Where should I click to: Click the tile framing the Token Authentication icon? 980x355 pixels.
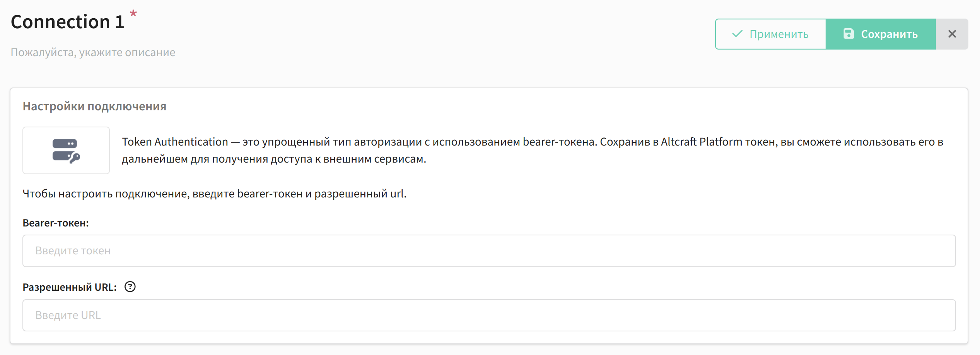pyautogui.click(x=66, y=150)
